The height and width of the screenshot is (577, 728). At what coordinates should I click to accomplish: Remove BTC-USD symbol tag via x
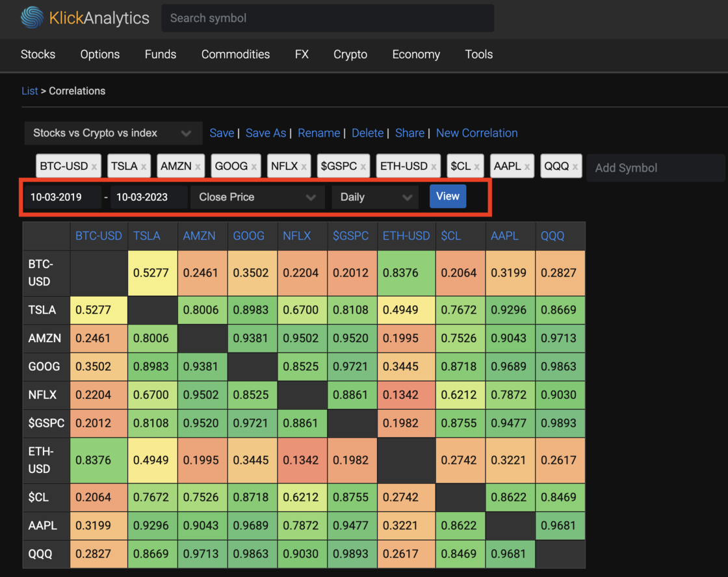94,167
